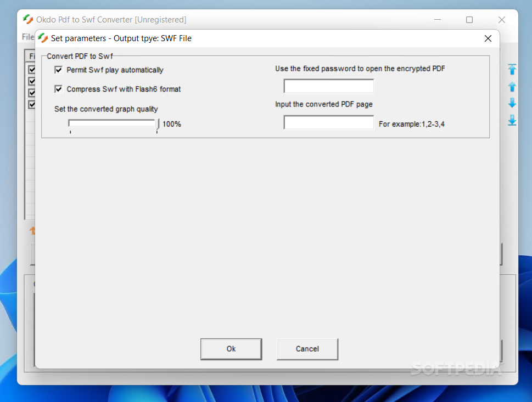Click the move-down arrow in main window
The width and height of the screenshot is (532, 402).
512,103
